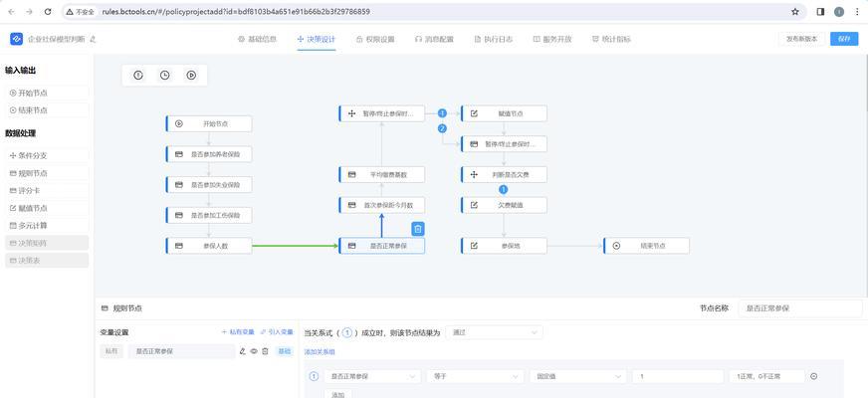Click the browser forward arrow

click(29, 12)
